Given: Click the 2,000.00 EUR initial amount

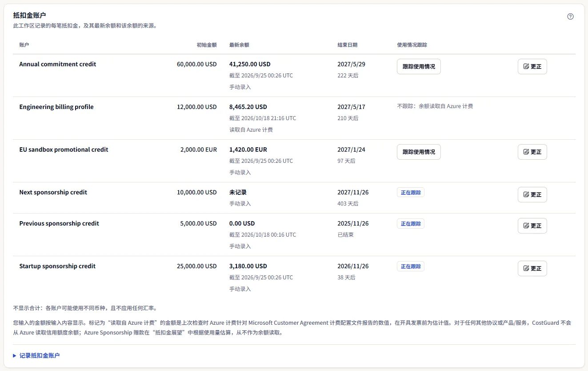Looking at the screenshot, I should [199, 149].
